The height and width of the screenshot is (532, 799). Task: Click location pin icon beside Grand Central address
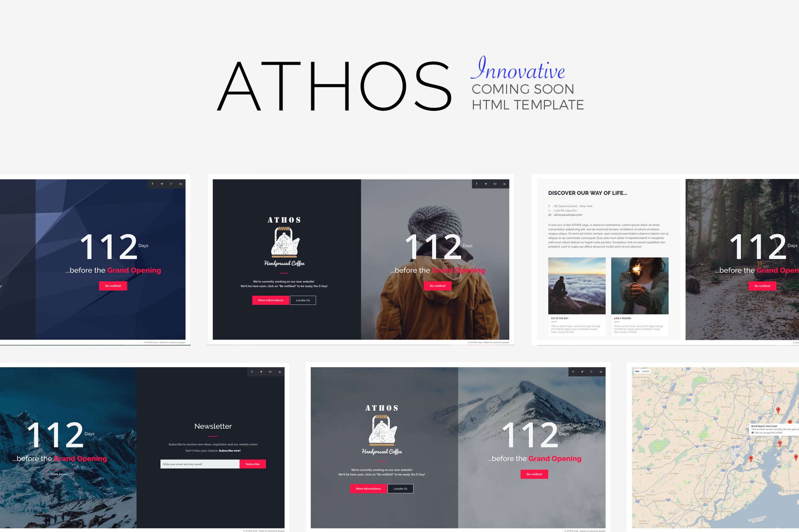549,206
